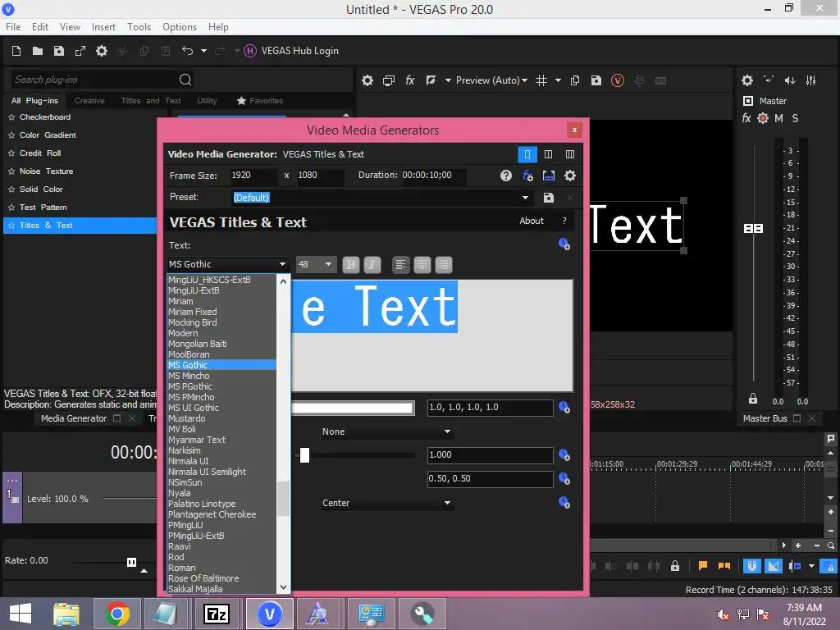Open plug-in help question mark icon
This screenshot has width=840, height=630.
click(x=506, y=176)
